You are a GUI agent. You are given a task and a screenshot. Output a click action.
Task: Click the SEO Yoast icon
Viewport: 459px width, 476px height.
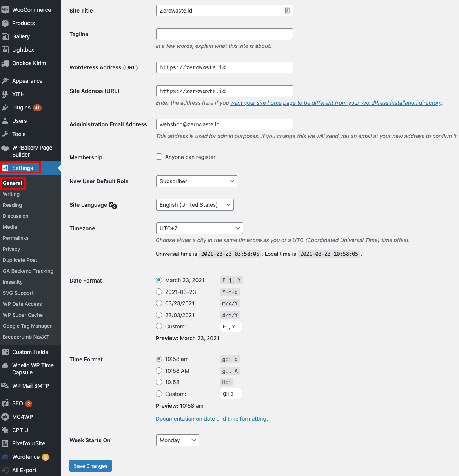(5, 403)
